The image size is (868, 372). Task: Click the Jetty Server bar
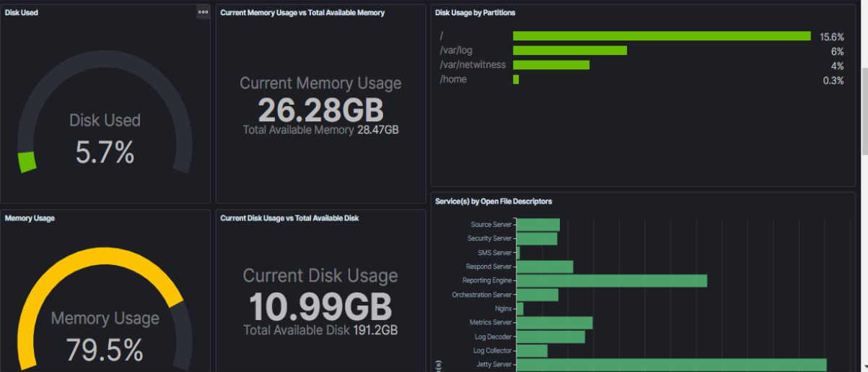[671, 365]
